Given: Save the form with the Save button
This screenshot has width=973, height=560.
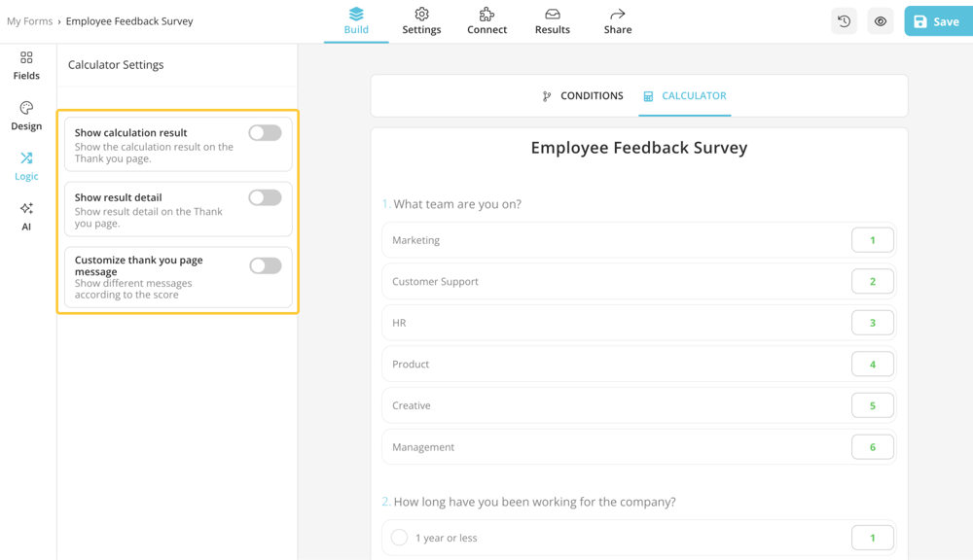Looking at the screenshot, I should point(936,20).
